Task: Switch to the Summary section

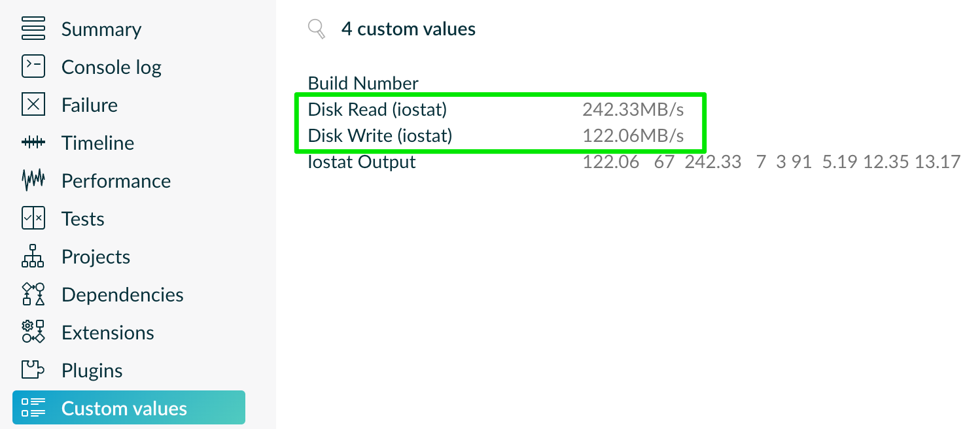Action: pos(101,29)
